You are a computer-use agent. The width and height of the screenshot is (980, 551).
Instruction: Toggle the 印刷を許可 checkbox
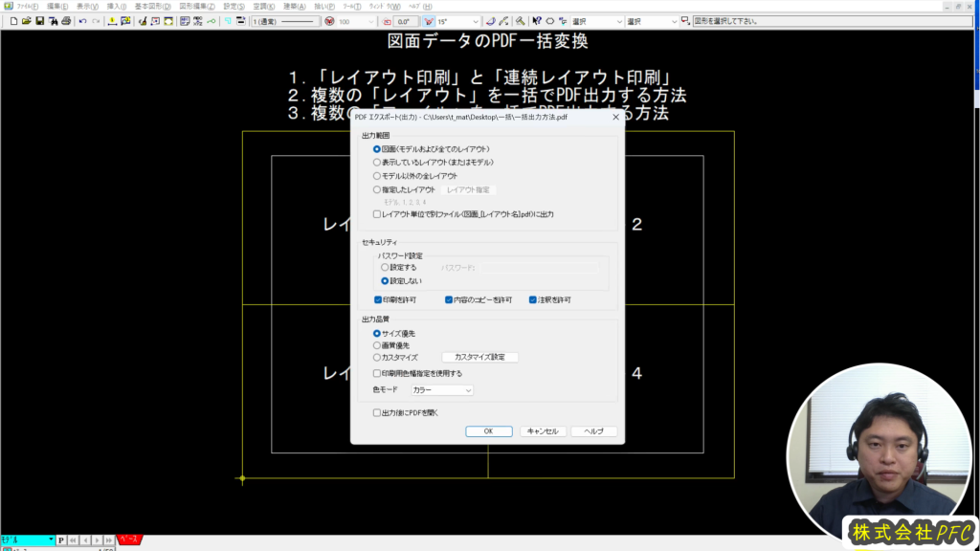(377, 299)
